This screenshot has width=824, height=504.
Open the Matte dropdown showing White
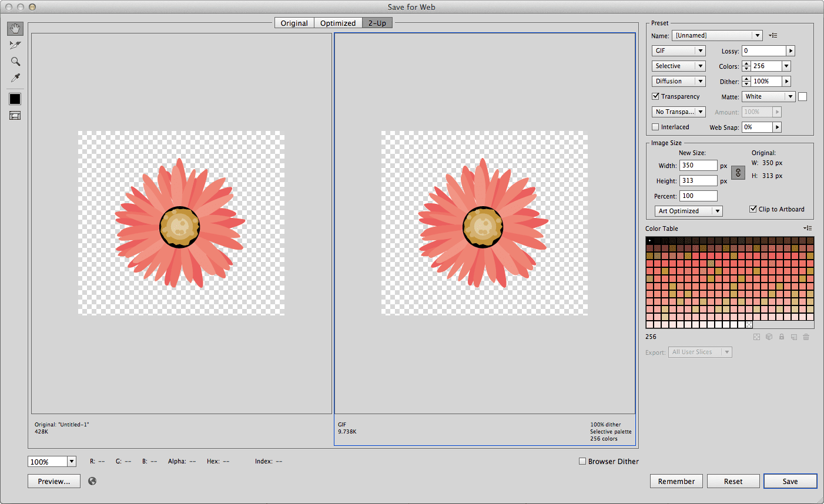pos(768,96)
